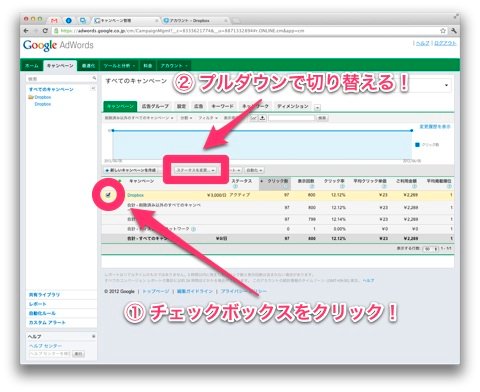Click the 新しいキャンペーンを作成 button
The height and width of the screenshot is (392, 480).
point(131,170)
